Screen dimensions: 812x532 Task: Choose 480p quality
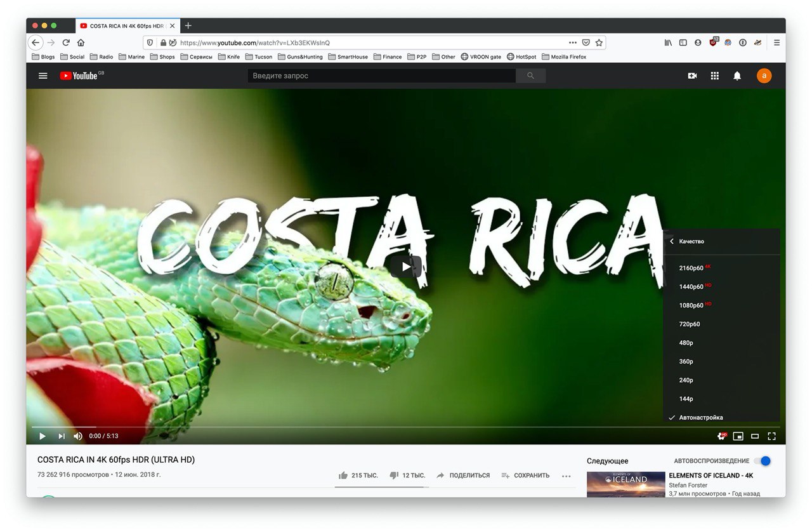[x=721, y=343]
